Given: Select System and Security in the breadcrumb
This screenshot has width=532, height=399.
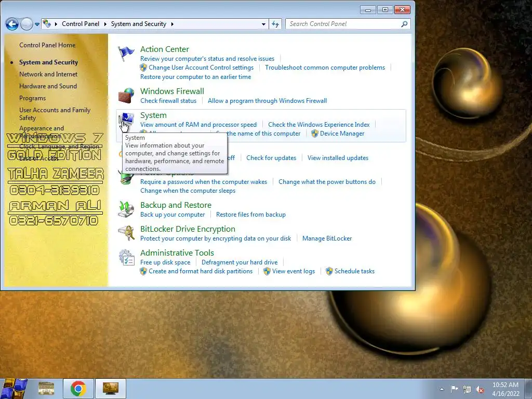Looking at the screenshot, I should [138, 24].
